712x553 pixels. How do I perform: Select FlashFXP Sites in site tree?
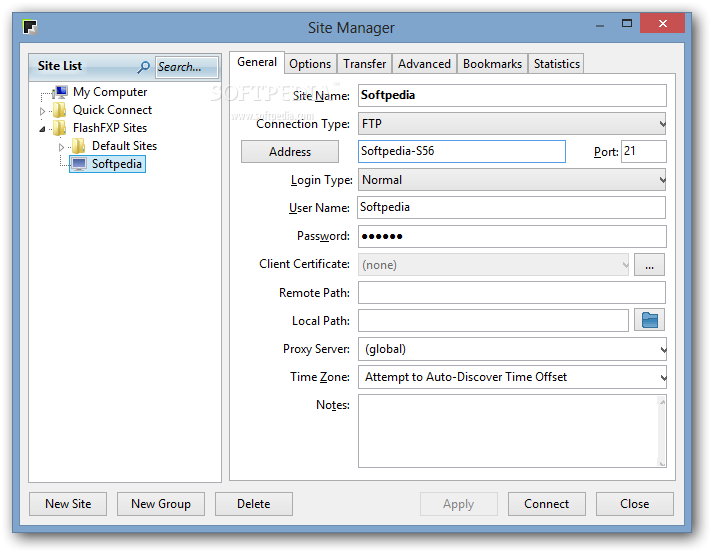coord(110,128)
